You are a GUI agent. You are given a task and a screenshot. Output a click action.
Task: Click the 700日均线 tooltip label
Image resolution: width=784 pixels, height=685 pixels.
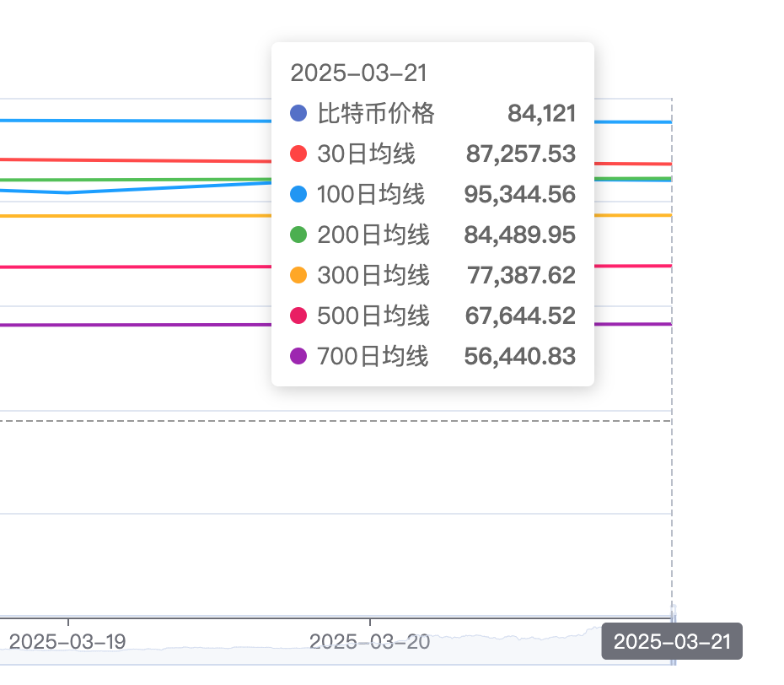(x=373, y=356)
